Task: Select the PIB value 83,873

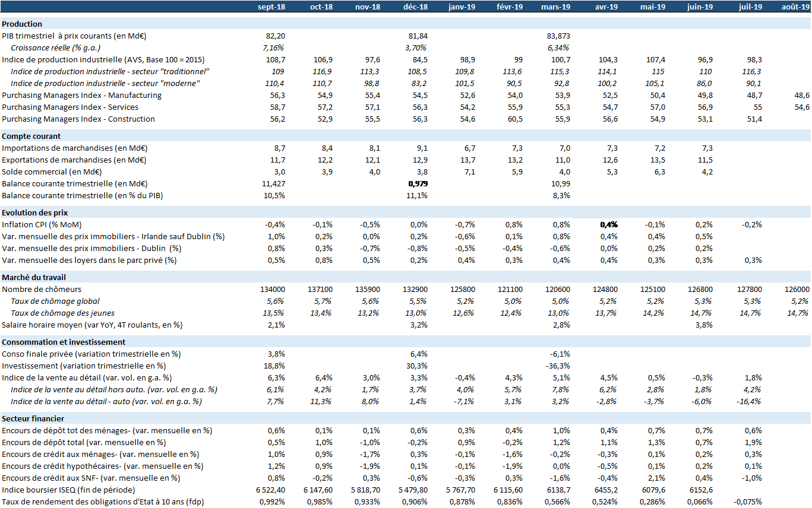Action: [558, 36]
